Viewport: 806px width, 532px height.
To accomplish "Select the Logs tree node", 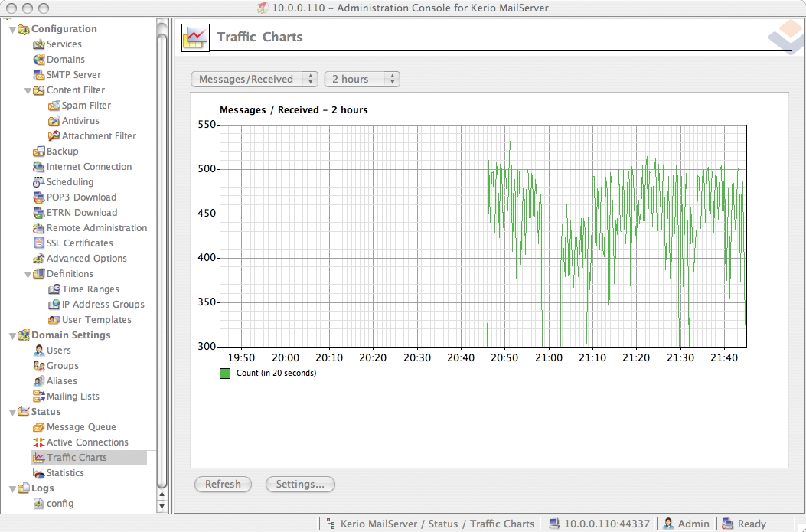I will point(42,488).
